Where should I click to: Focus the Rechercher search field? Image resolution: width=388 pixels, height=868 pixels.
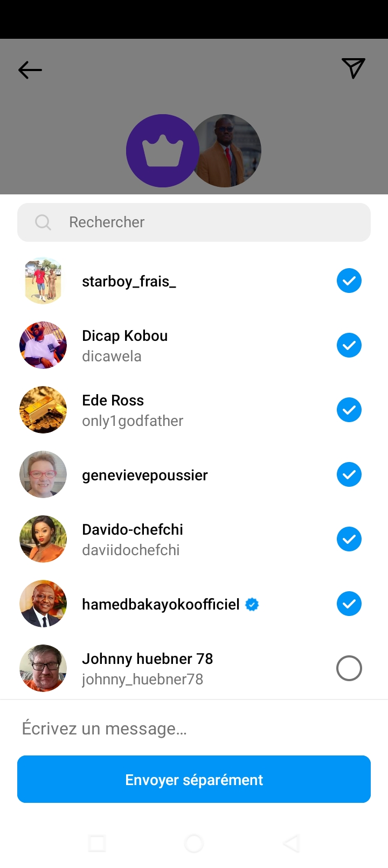[x=205, y=222]
